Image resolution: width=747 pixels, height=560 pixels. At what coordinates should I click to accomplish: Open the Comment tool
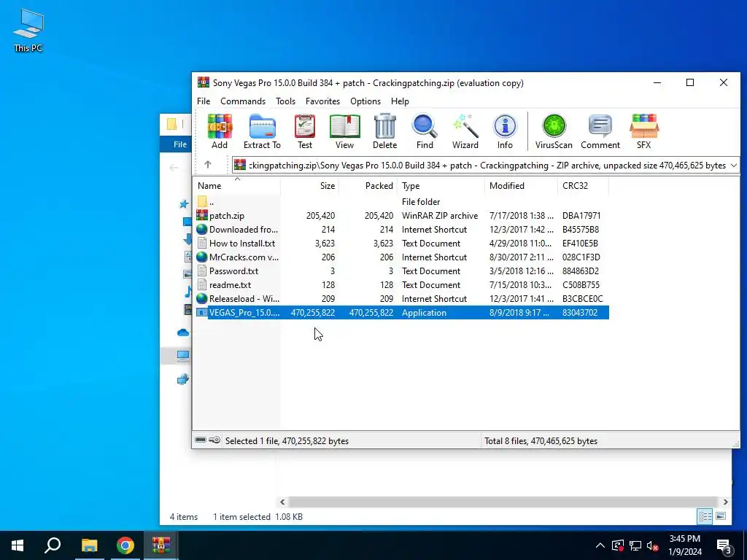pyautogui.click(x=600, y=132)
